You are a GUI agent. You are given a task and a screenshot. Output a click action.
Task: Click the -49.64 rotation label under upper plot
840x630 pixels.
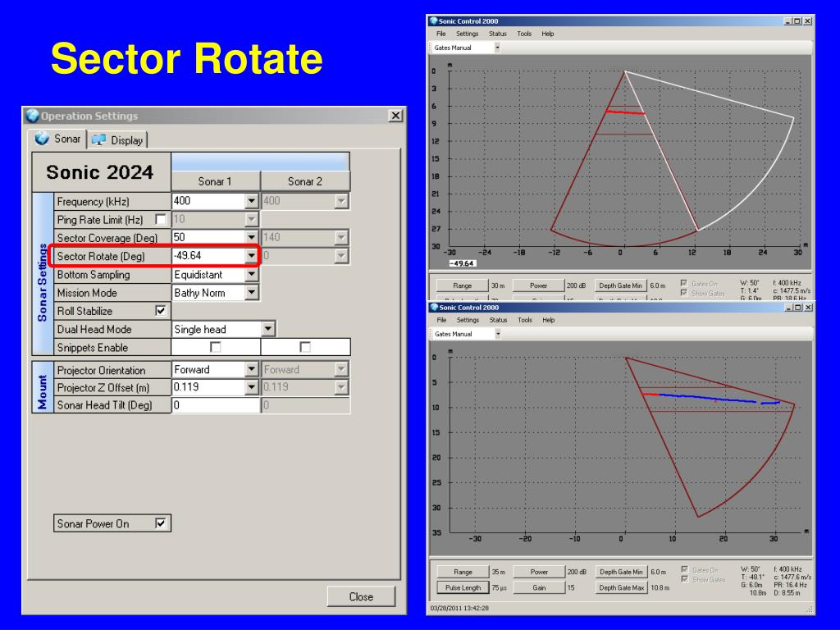(462, 263)
